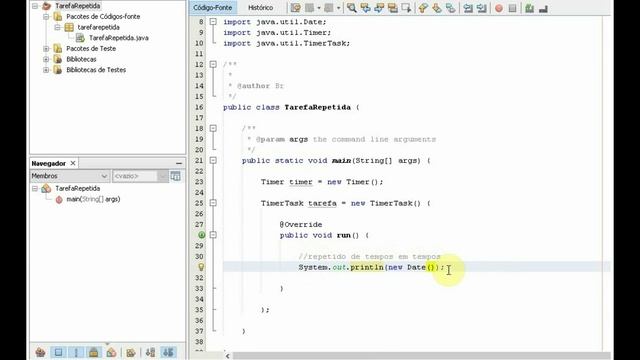Collapse tarefarepetida package node
The height and width of the screenshot is (360, 640).
click(58, 27)
